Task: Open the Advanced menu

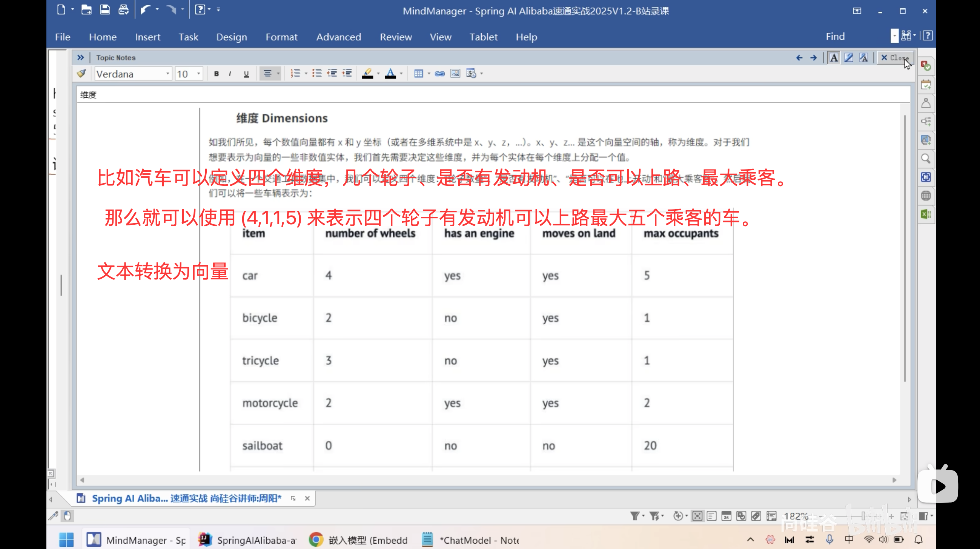Action: coord(339,37)
